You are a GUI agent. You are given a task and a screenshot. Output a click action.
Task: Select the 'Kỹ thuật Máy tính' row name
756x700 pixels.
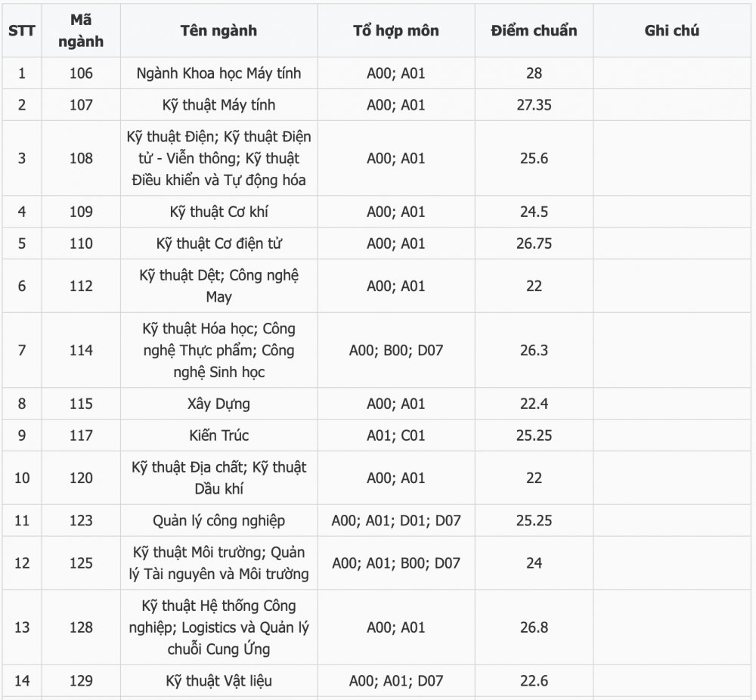pos(219,104)
